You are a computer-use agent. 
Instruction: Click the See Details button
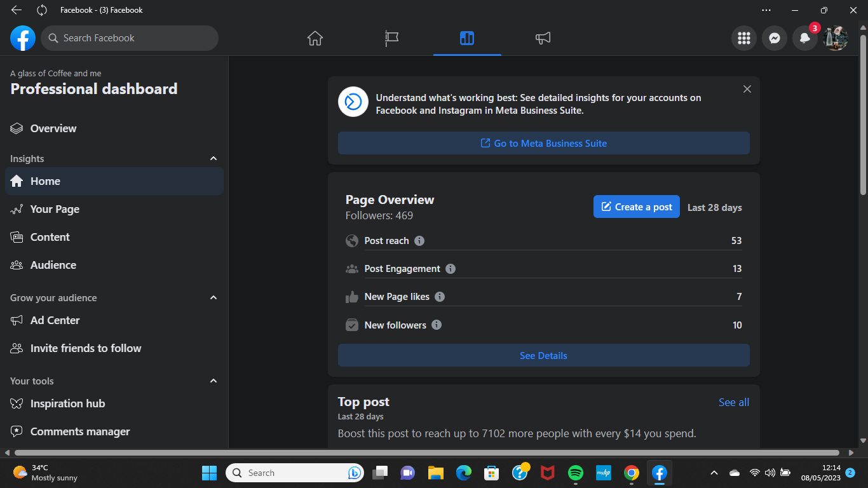(x=544, y=355)
